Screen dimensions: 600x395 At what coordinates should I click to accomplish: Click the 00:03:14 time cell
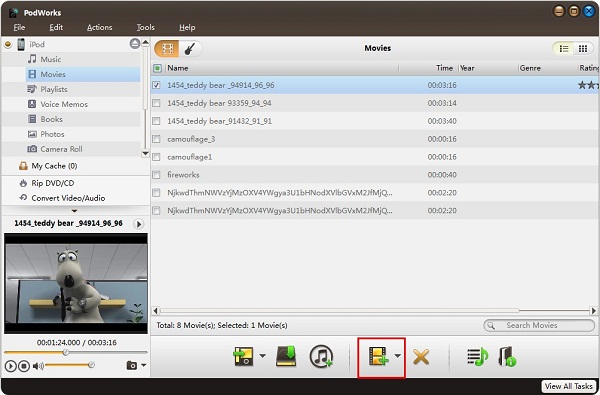[442, 103]
